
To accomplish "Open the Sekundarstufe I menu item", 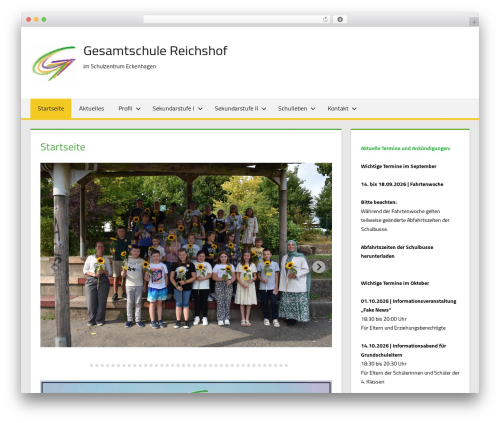I will (173, 109).
